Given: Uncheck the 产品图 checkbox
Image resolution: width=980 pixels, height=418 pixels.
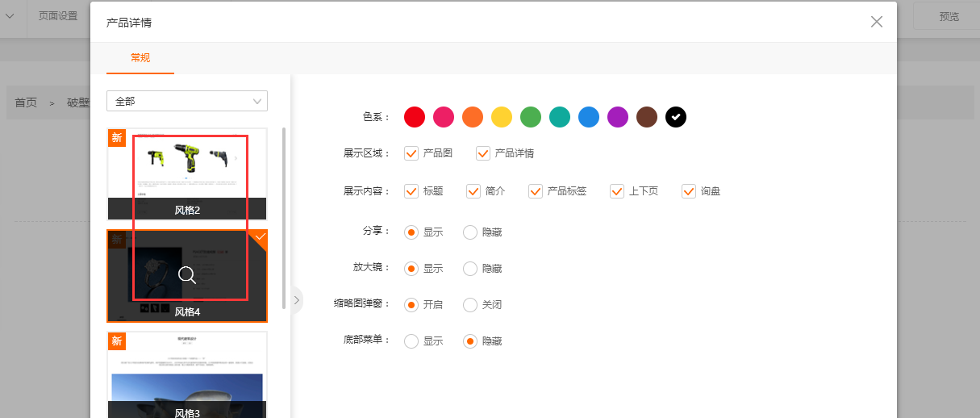Looking at the screenshot, I should pos(411,153).
